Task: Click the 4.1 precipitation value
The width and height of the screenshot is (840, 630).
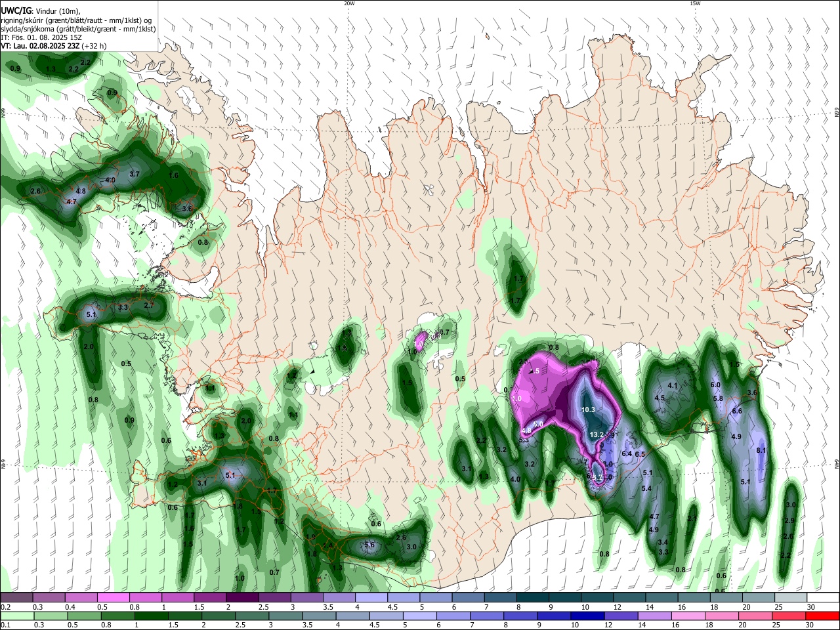Action: [673, 385]
